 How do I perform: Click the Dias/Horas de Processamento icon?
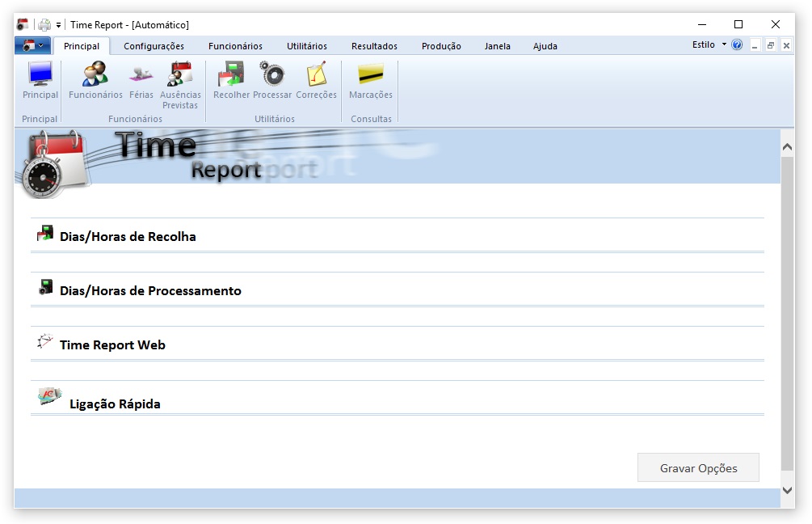[45, 287]
